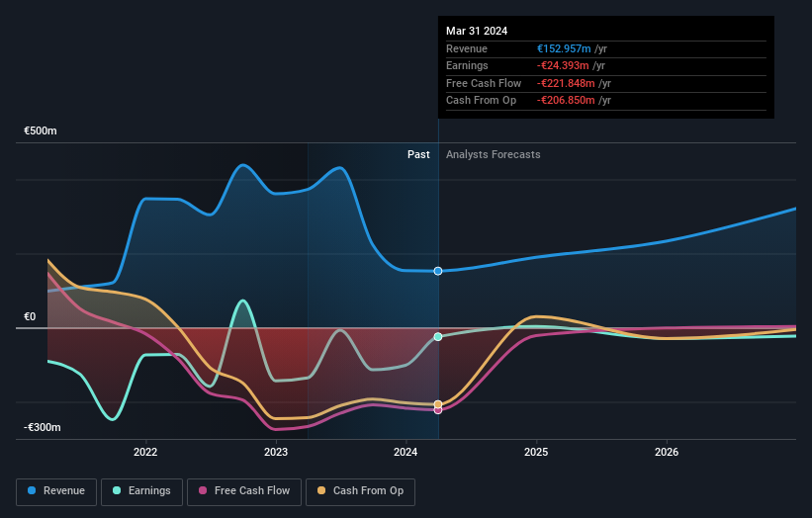Click the pink Free Cash Flow data marker
Image resolution: width=812 pixels, height=518 pixels.
tap(438, 410)
